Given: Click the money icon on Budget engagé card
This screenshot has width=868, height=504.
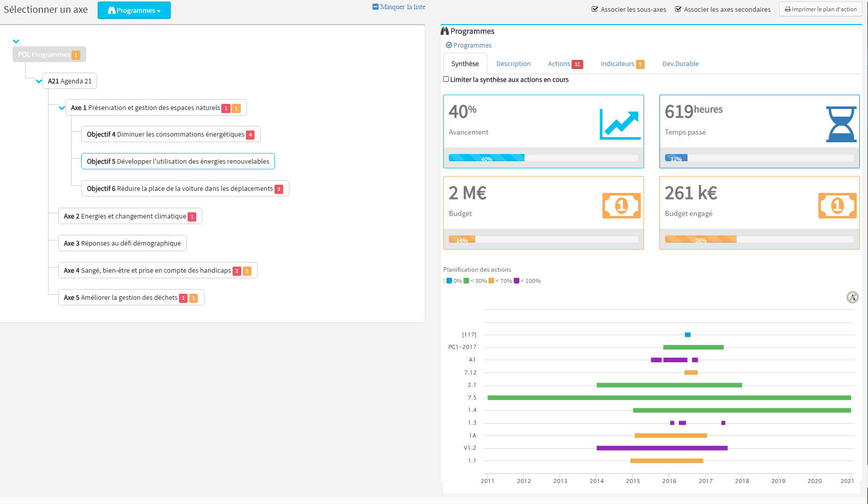Looking at the screenshot, I should pyautogui.click(x=837, y=205).
